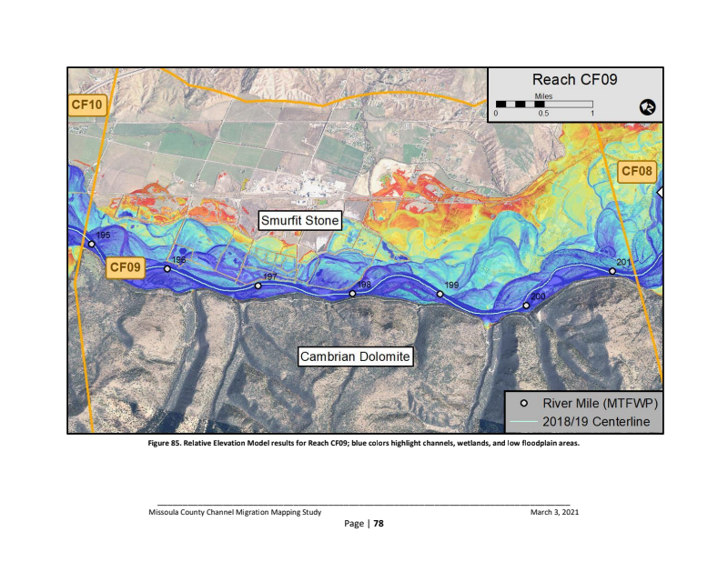Click the north arrow compass icon

tap(647, 106)
